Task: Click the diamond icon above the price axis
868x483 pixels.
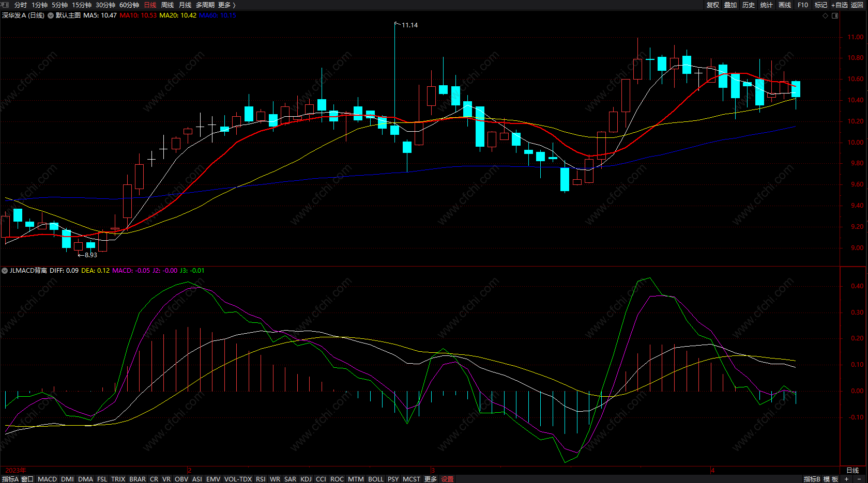Action: pyautogui.click(x=825, y=15)
